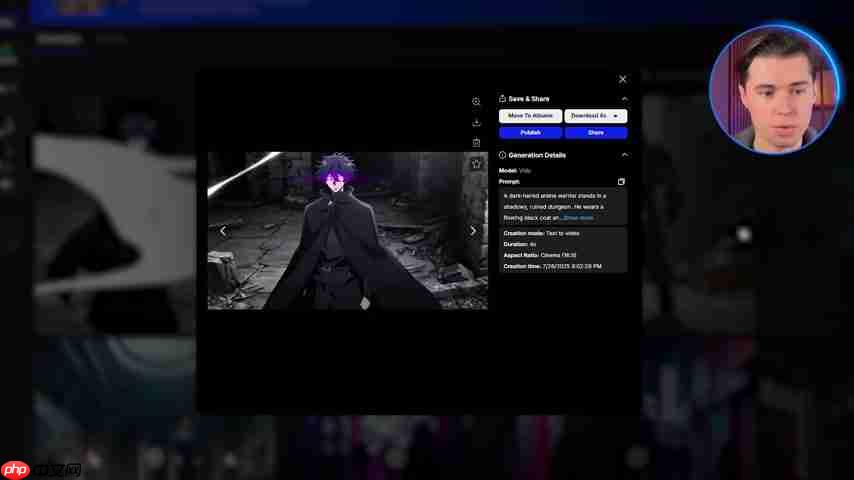
Task: Click the zoom magnifier icon beside the preview
Action: pyautogui.click(x=476, y=102)
